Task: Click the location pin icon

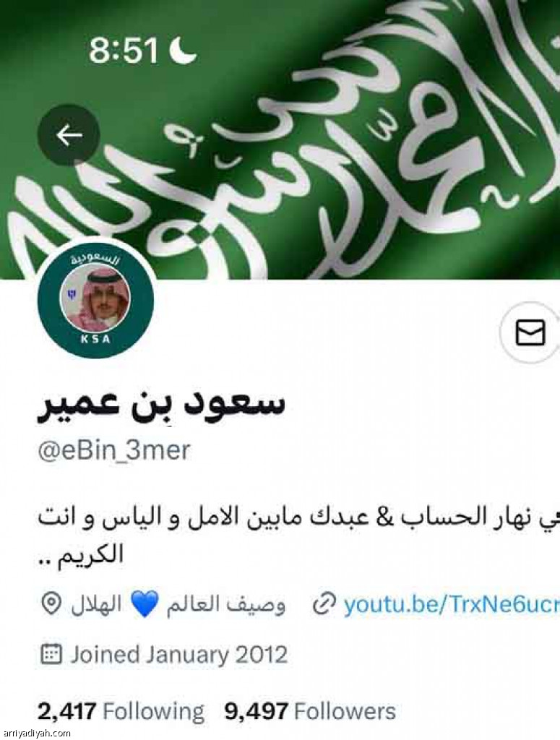Action: click(x=51, y=604)
